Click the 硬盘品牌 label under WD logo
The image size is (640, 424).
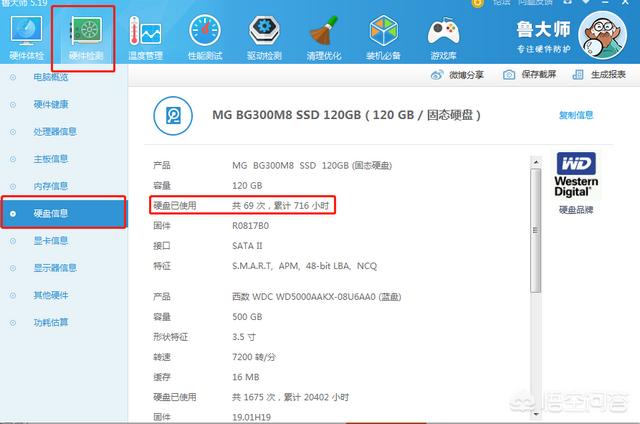coord(576,210)
